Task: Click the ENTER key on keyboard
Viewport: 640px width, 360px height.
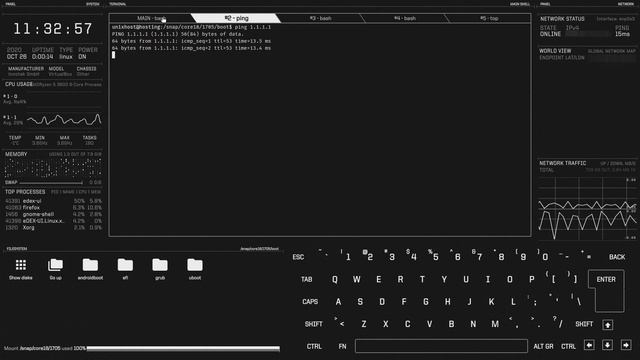Action: point(606,290)
